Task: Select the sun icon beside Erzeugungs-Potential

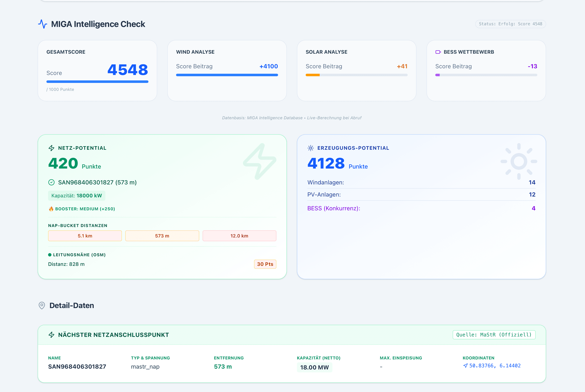Action: [310, 148]
